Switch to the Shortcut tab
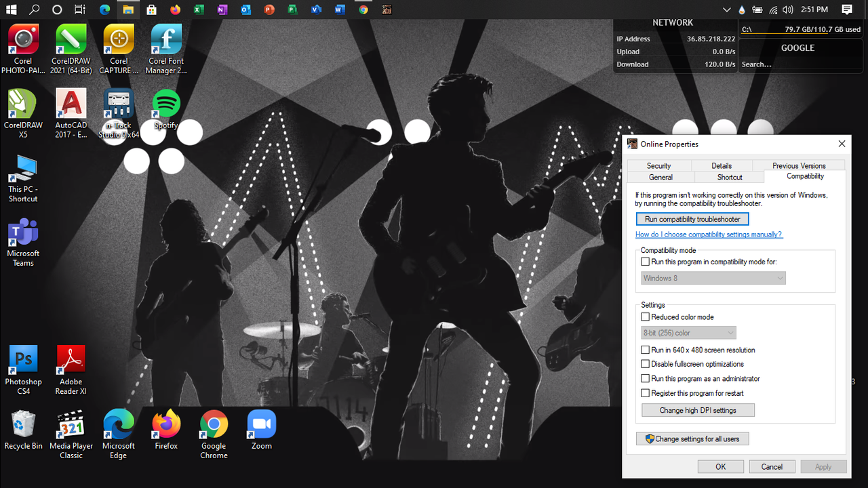 click(730, 177)
